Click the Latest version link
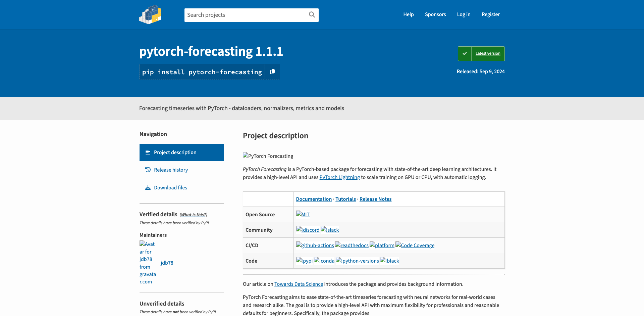Viewport: 644px width, 316px height. (488, 53)
